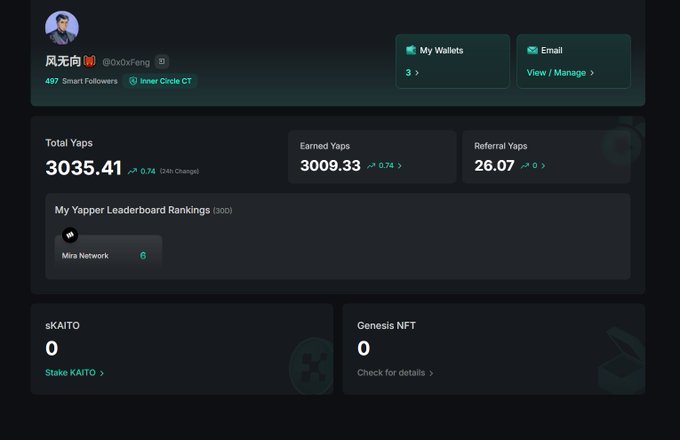680x440 pixels.
Task: Expand Earned Yaps details via chevron
Action: [x=400, y=166]
